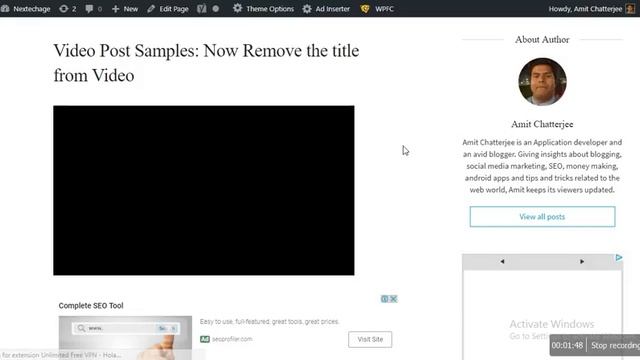Screen dimensions: 640x360
Task: Click the recording timer 00:01:48
Action: tap(567, 345)
